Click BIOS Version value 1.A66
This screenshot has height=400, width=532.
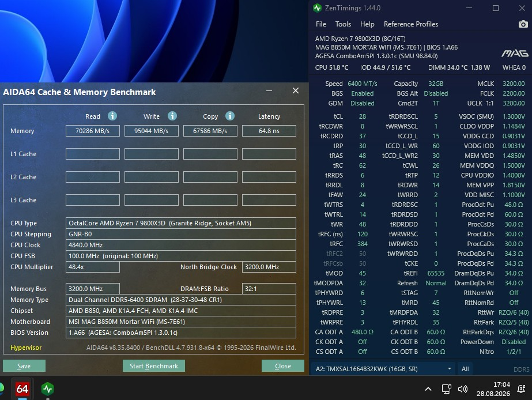(181, 333)
